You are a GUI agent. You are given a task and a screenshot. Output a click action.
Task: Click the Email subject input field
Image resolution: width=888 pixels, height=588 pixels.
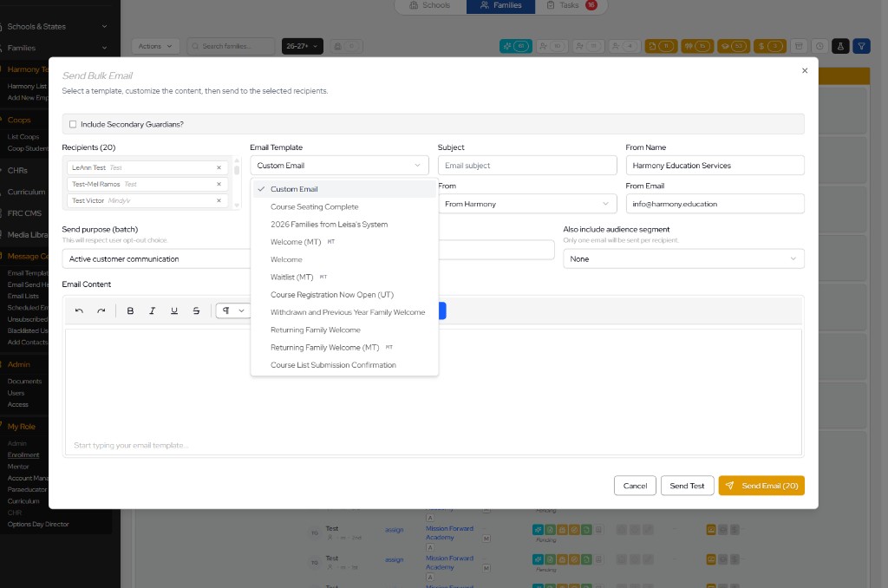click(x=526, y=166)
